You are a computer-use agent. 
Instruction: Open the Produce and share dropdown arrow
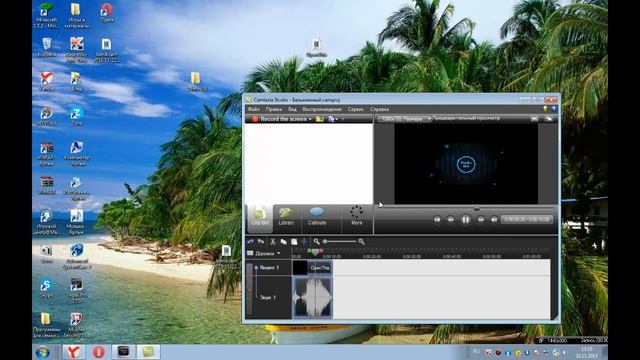tap(337, 119)
